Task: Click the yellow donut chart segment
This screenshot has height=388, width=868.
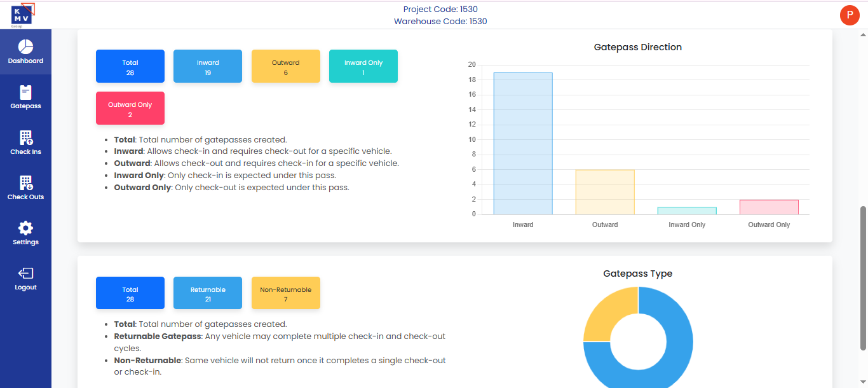Action: pyautogui.click(x=607, y=312)
